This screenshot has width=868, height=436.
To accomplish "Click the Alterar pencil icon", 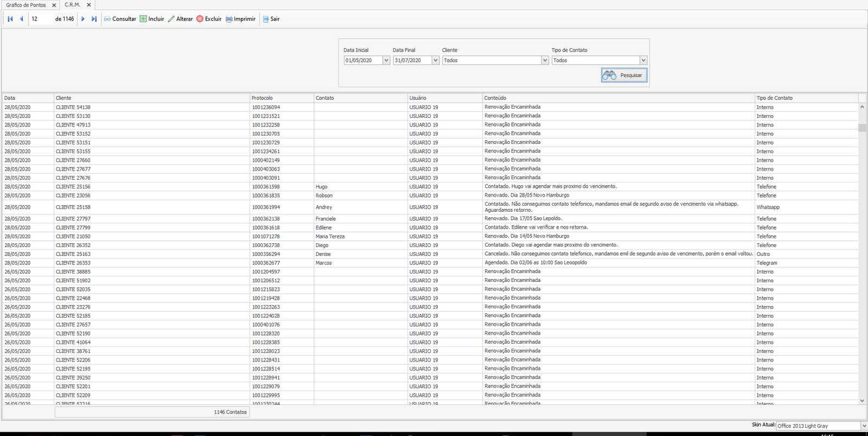I will coord(171,19).
